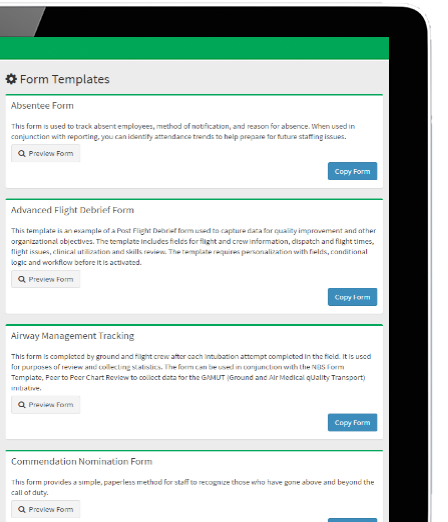Select the Commendation Nomination Form title
Image resolution: width=448 pixels, height=522 pixels.
[x=82, y=462]
